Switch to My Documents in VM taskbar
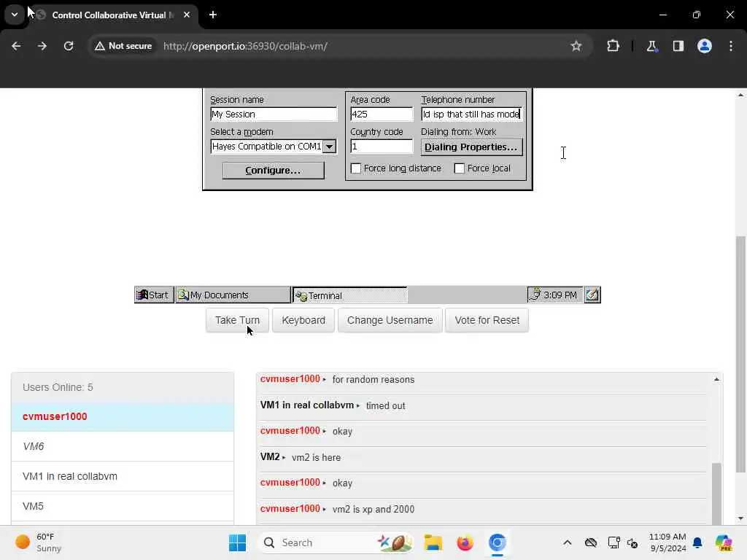This screenshot has height=560, width=747. point(233,295)
